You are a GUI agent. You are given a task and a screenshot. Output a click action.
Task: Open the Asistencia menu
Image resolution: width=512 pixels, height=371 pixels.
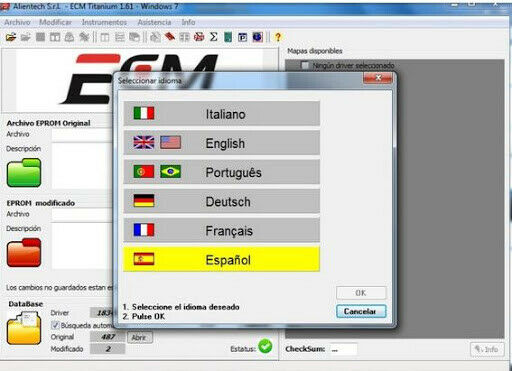pyautogui.click(x=154, y=22)
